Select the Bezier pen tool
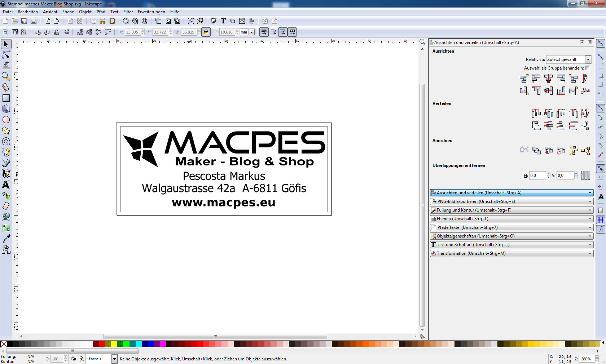606x364 pixels. (6, 163)
